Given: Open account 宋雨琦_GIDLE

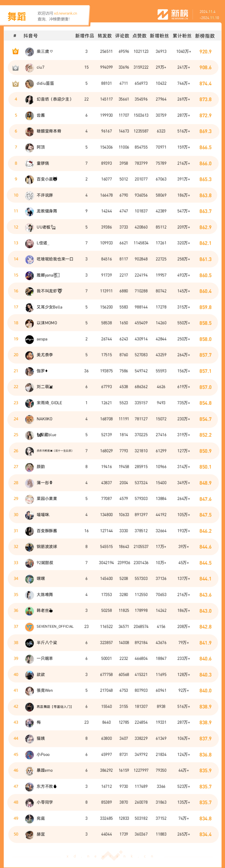Looking at the screenshot, I should [49, 403].
